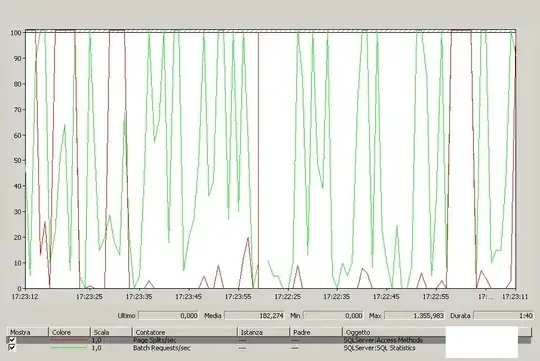Select the green Batch Requests/sec color line

tap(69, 348)
